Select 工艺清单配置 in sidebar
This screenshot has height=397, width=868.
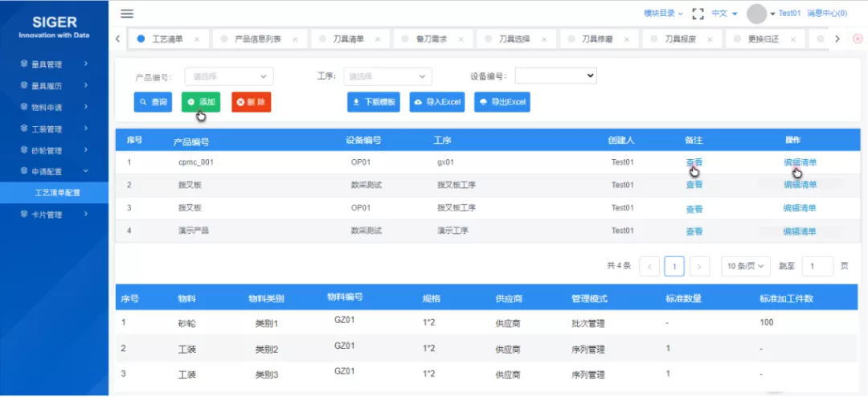point(55,193)
